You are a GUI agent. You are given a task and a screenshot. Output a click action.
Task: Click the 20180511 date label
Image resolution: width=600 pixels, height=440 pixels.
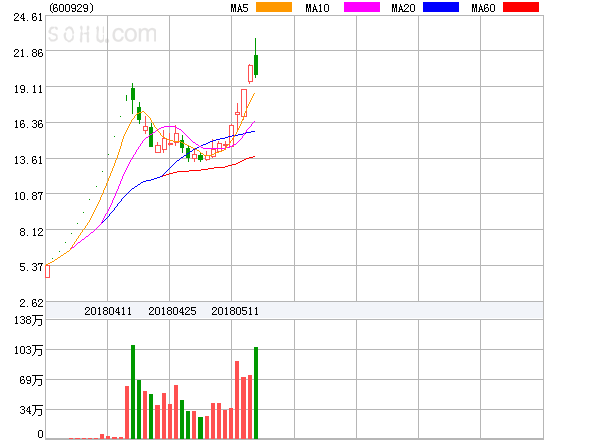pyautogui.click(x=235, y=311)
